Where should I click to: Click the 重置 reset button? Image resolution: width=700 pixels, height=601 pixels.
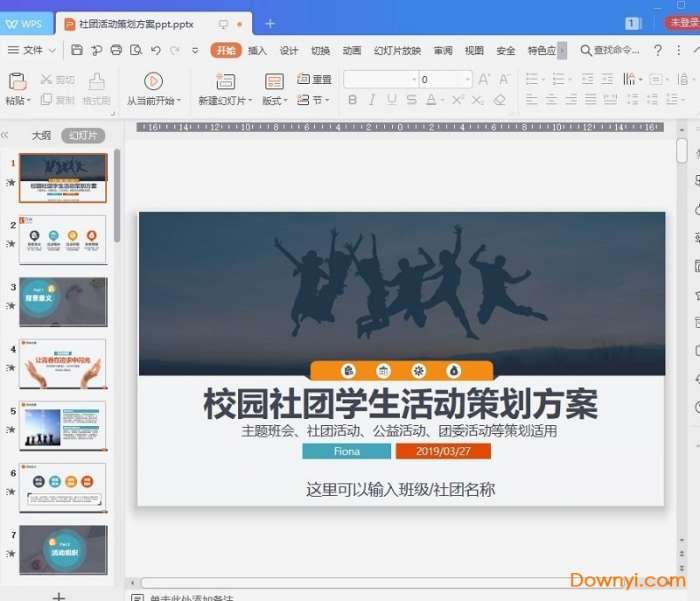pos(315,79)
